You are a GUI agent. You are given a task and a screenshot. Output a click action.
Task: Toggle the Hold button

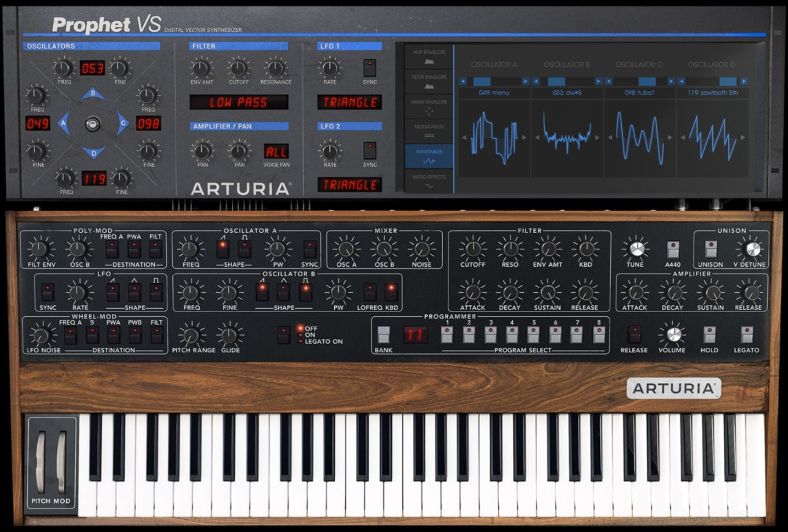point(709,335)
